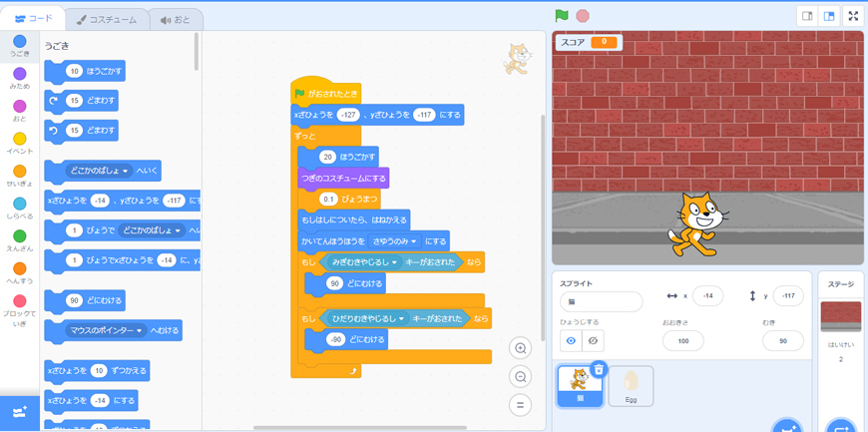The height and width of the screenshot is (432, 868).
Task: Edit the -90 direction value in script
Action: (336, 339)
